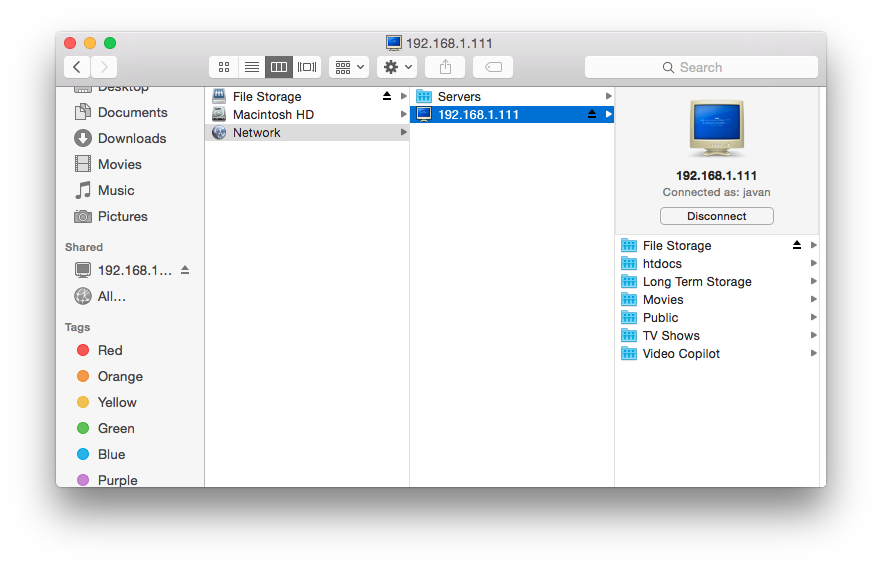Viewport: 882px width, 567px height.
Task: Select 192.168.1.111 in second column
Action: click(x=512, y=115)
